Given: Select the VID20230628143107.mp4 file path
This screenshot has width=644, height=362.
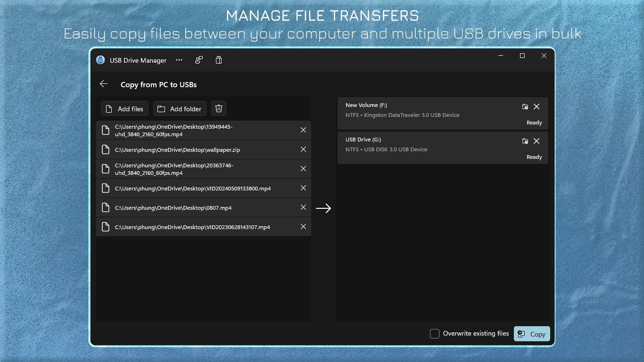Looking at the screenshot, I should pos(192,227).
